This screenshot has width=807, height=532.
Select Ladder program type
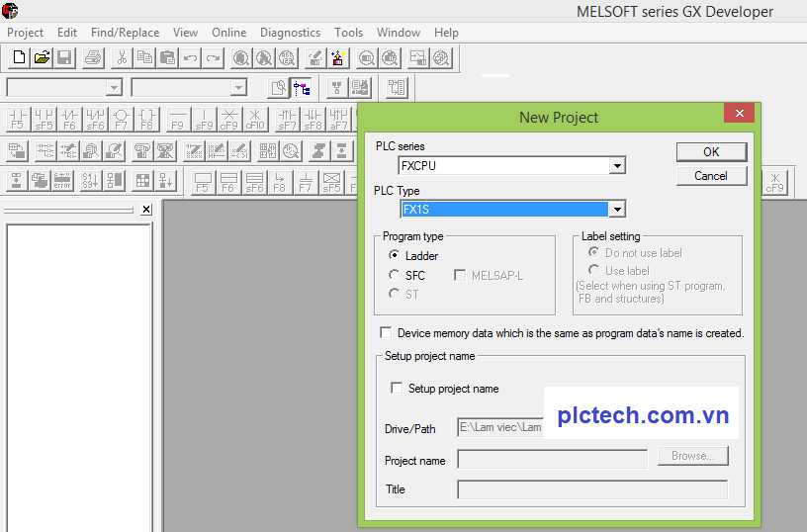pos(413,256)
